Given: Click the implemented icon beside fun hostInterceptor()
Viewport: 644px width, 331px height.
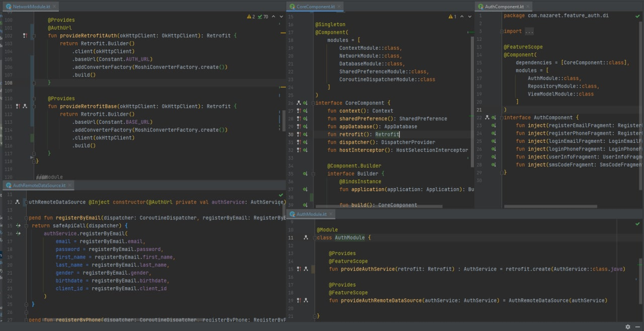Looking at the screenshot, I should coord(305,150).
